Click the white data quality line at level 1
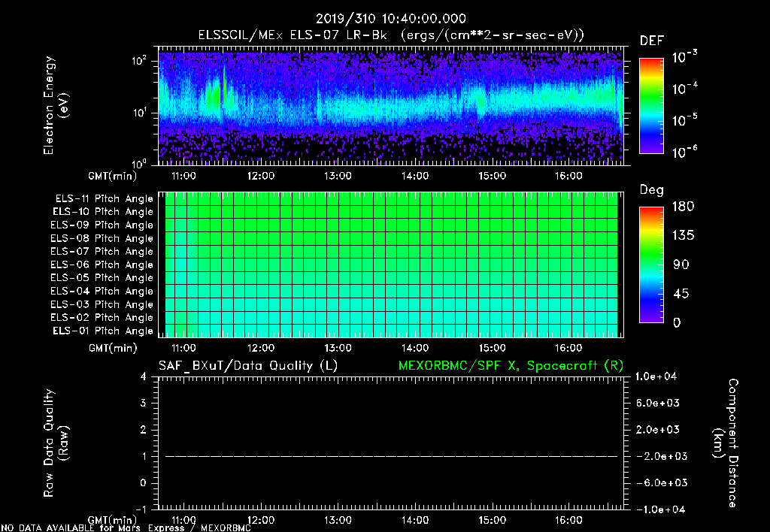 coord(391,456)
